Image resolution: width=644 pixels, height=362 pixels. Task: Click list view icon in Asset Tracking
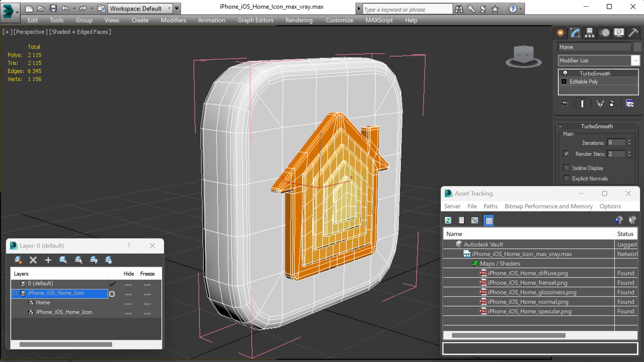(462, 220)
